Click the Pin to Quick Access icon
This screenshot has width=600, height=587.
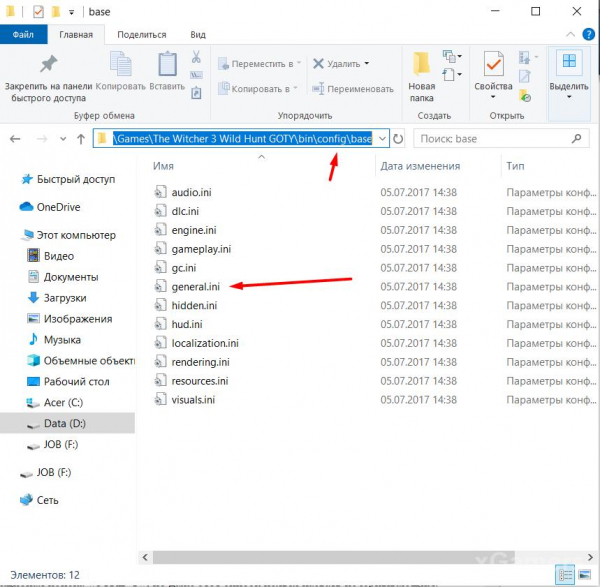[x=47, y=64]
